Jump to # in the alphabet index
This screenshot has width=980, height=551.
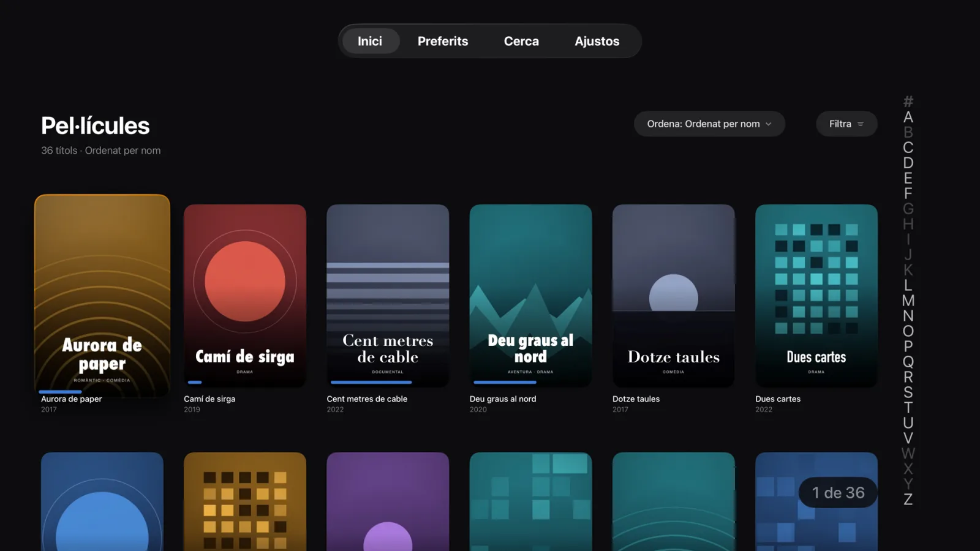point(908,102)
